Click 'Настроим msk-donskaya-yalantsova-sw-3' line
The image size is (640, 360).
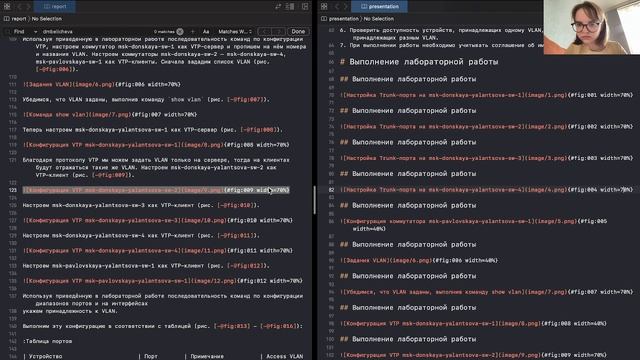click(x=141, y=205)
